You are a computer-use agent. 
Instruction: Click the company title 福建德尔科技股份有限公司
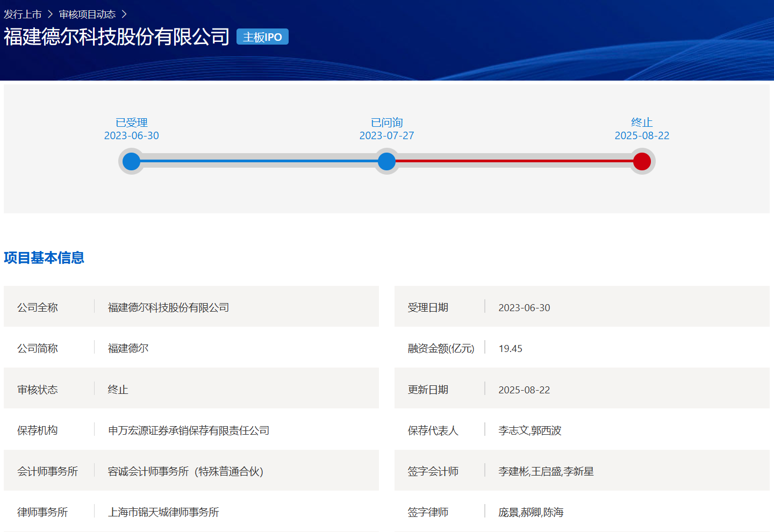[117, 37]
